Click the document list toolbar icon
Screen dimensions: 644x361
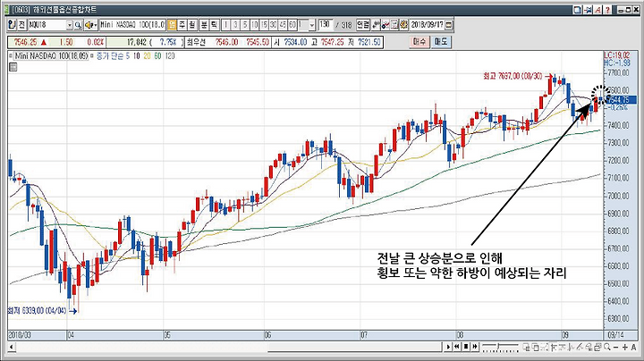click(x=394, y=25)
